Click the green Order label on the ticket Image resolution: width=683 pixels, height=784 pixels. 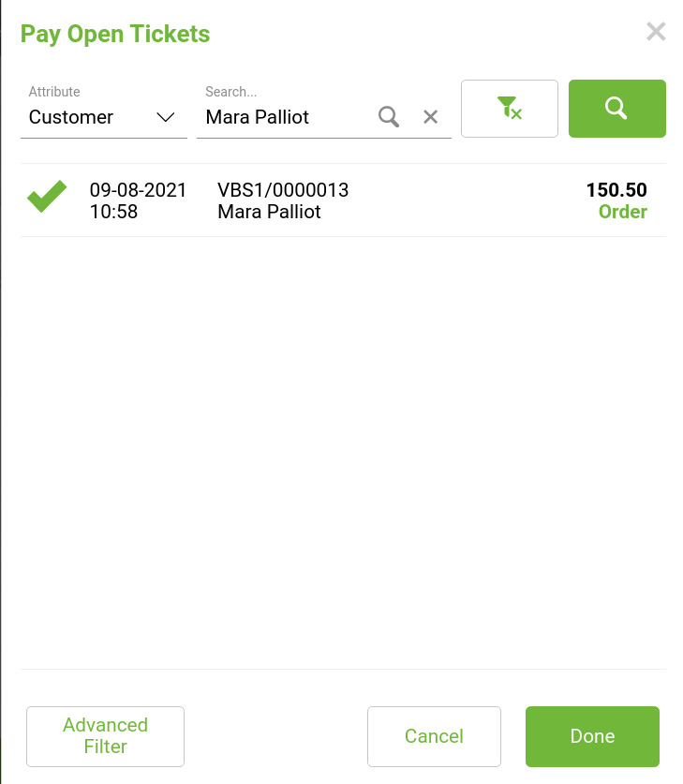[622, 212]
